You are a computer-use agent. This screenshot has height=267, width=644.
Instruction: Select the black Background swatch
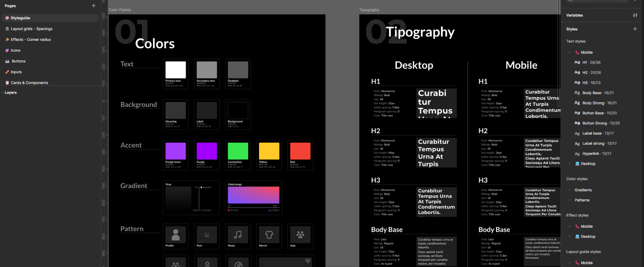tap(238, 111)
